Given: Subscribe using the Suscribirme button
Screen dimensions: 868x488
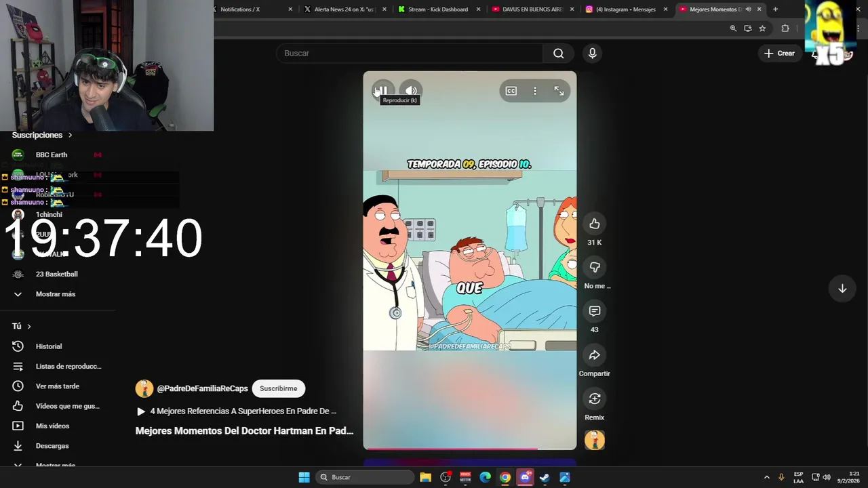Looking at the screenshot, I should [x=279, y=388].
